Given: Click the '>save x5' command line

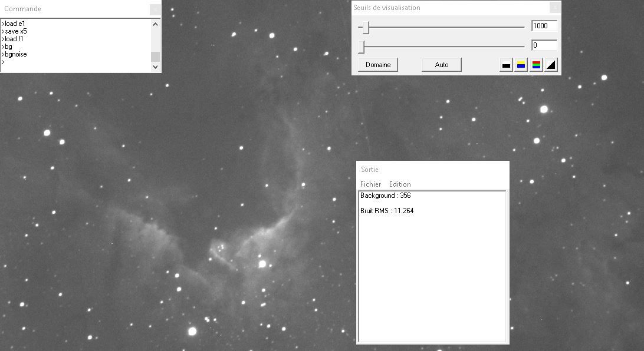Looking at the screenshot, I should coord(14,31).
